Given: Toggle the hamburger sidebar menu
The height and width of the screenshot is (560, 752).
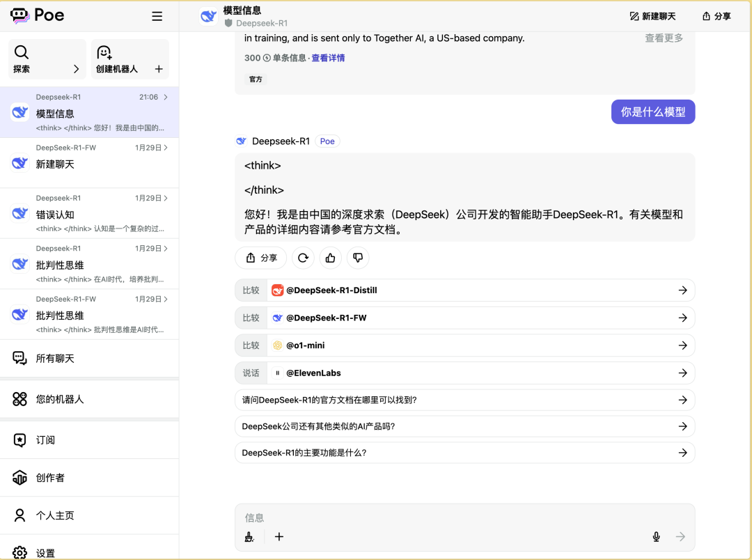Looking at the screenshot, I should [x=157, y=16].
